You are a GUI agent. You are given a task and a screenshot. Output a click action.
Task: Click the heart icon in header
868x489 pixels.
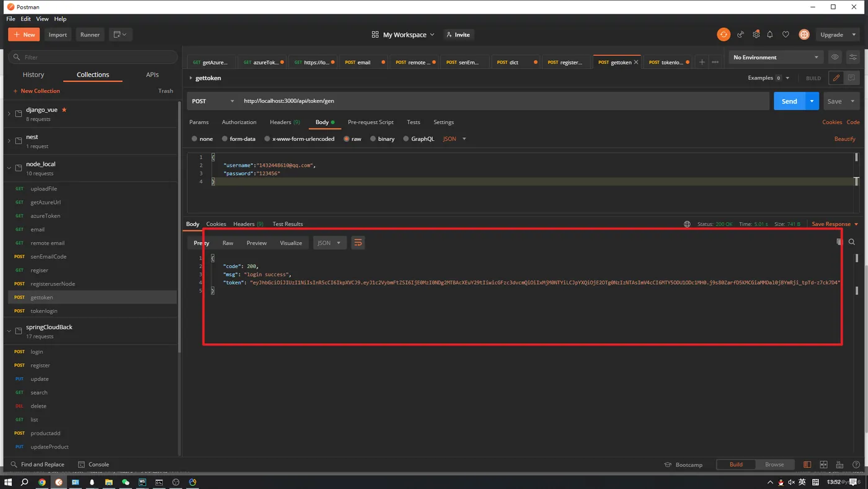(786, 35)
